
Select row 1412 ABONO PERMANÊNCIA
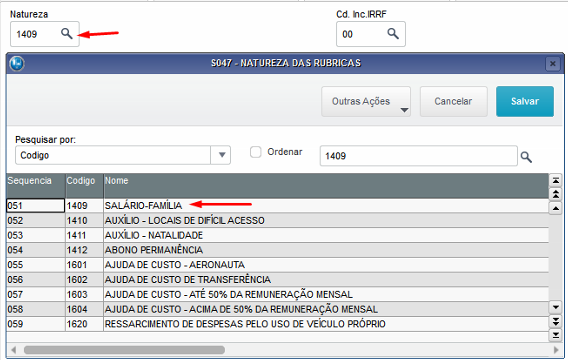tap(277, 250)
